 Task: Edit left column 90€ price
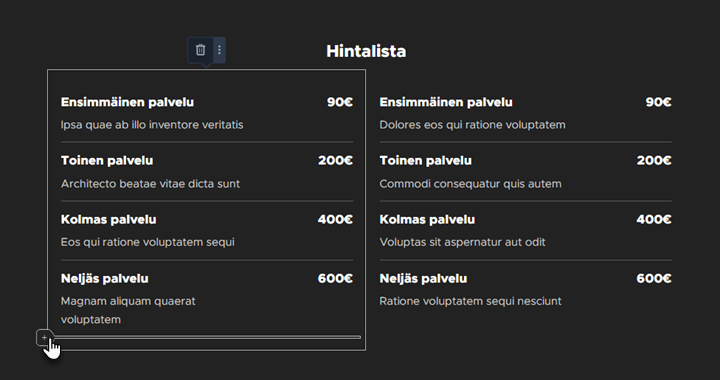[x=340, y=102]
